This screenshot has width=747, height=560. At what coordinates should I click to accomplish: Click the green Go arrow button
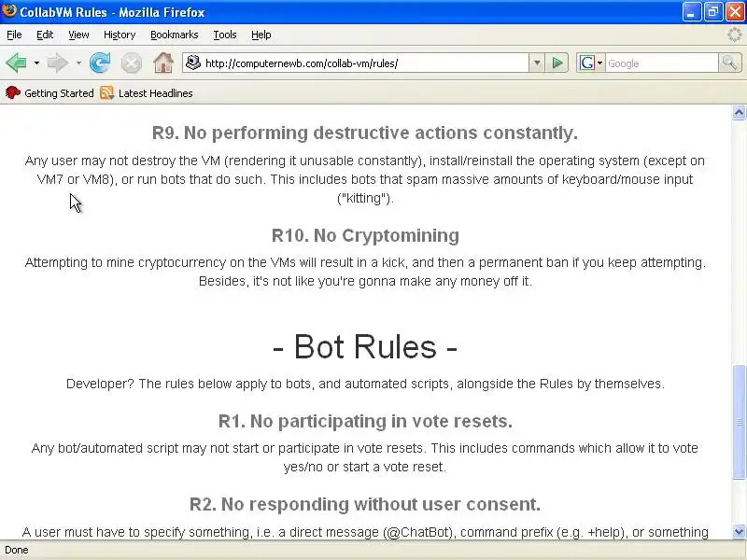point(557,63)
